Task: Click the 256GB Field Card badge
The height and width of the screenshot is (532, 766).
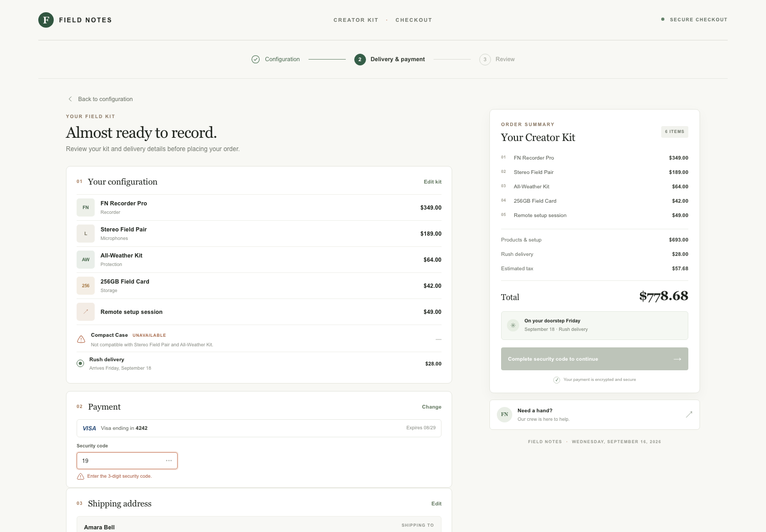Action: 86,286
